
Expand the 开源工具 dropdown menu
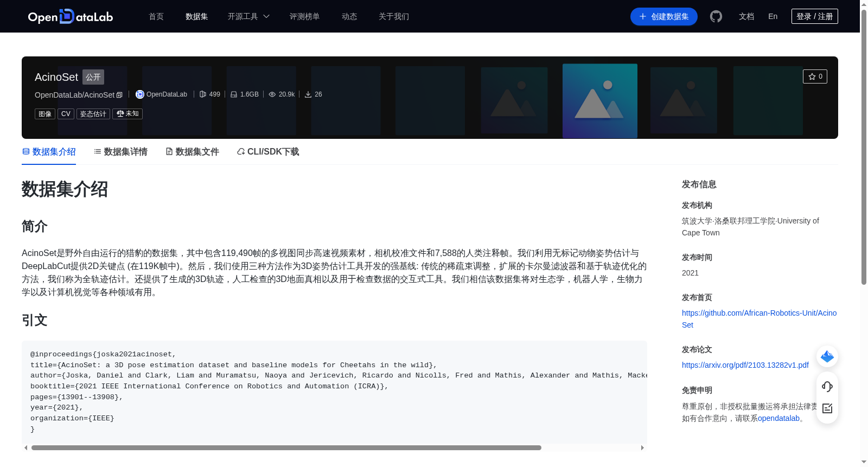coord(248,16)
